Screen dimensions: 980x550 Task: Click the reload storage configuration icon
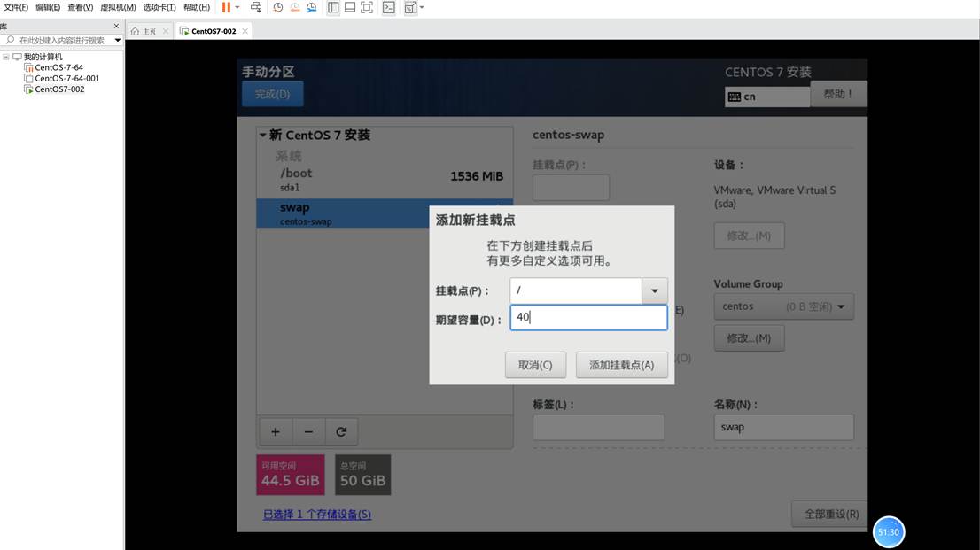[341, 432]
